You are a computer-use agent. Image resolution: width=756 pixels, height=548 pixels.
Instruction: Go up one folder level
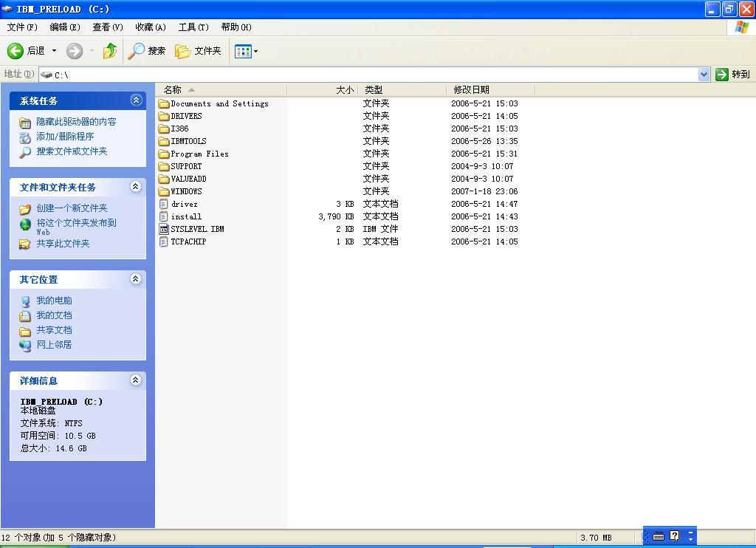coord(110,51)
